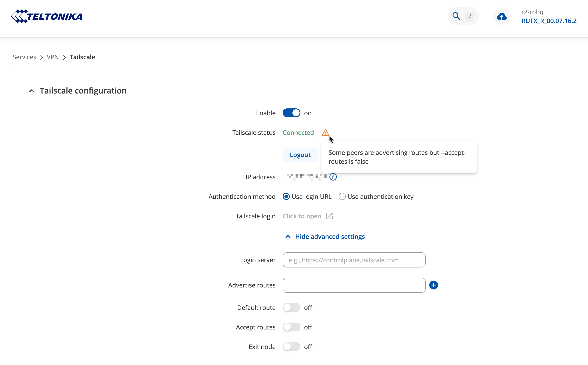
Task: Click the RUTX_R_00.07.16.2 firmware version link
Action: coord(549,21)
